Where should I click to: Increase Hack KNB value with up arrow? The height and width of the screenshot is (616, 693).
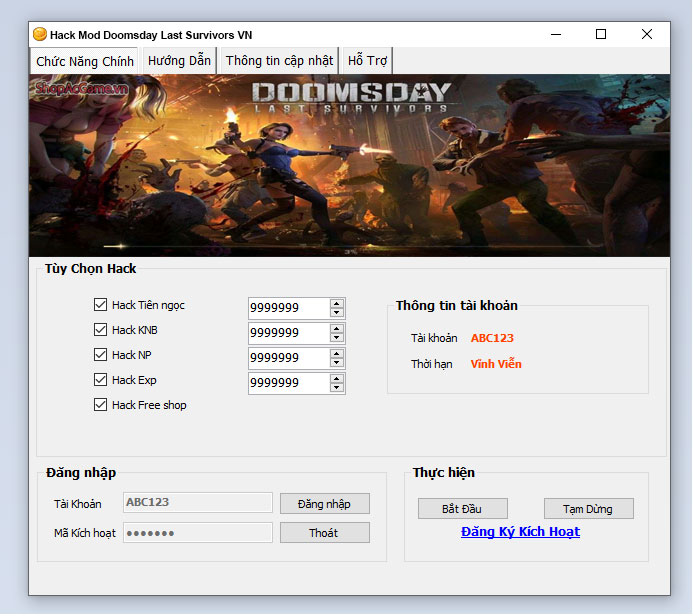tap(337, 328)
